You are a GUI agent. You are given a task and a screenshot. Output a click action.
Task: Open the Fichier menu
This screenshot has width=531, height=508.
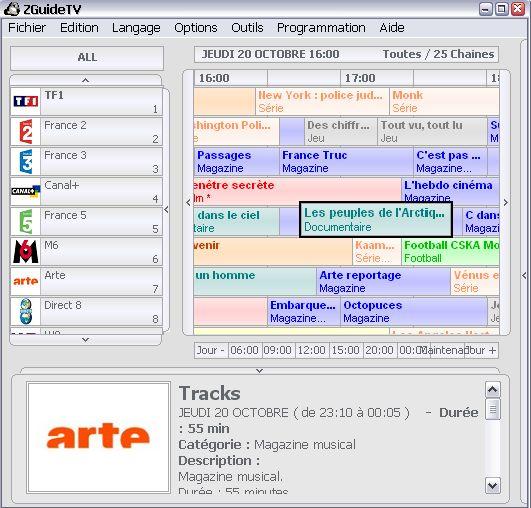(27, 27)
